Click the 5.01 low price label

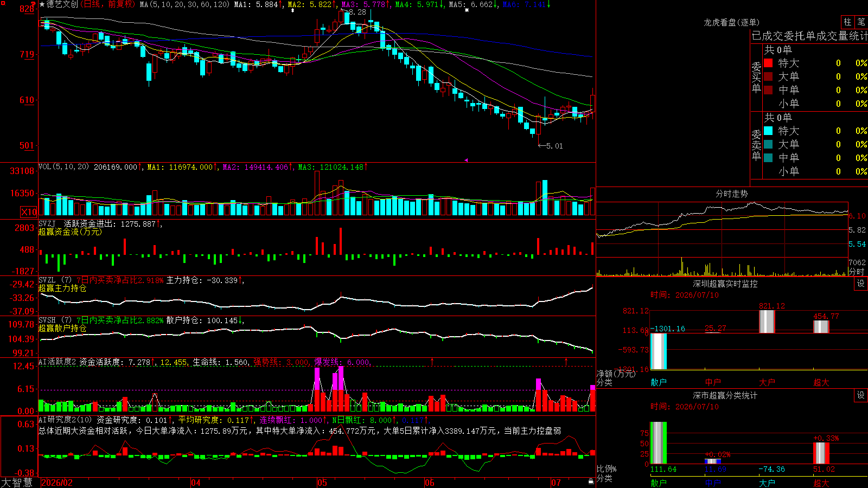pyautogui.click(x=554, y=146)
